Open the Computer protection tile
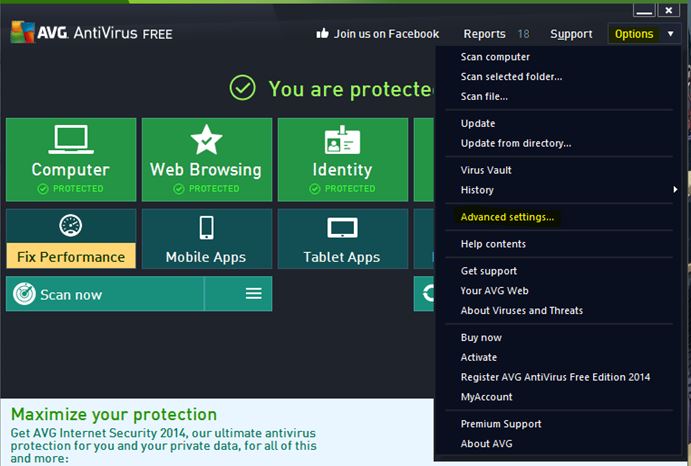Viewport: 691px width, 466px height. tap(71, 160)
